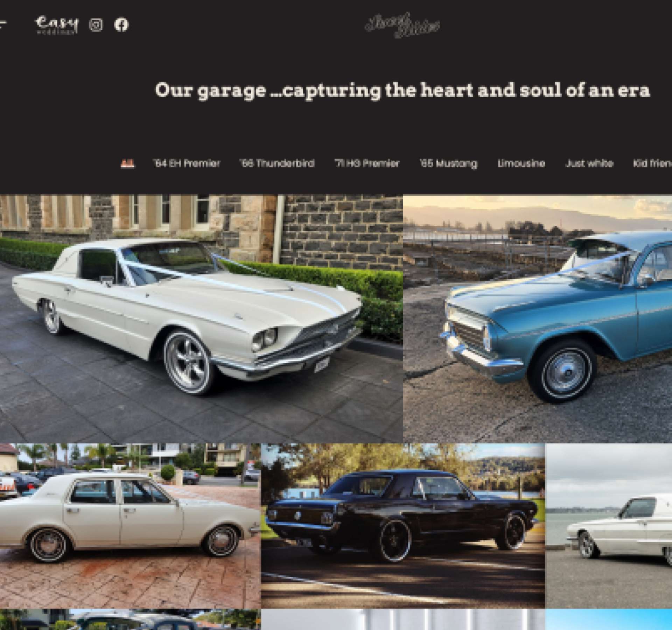Filter gallery by '65 Mustang

coord(448,163)
